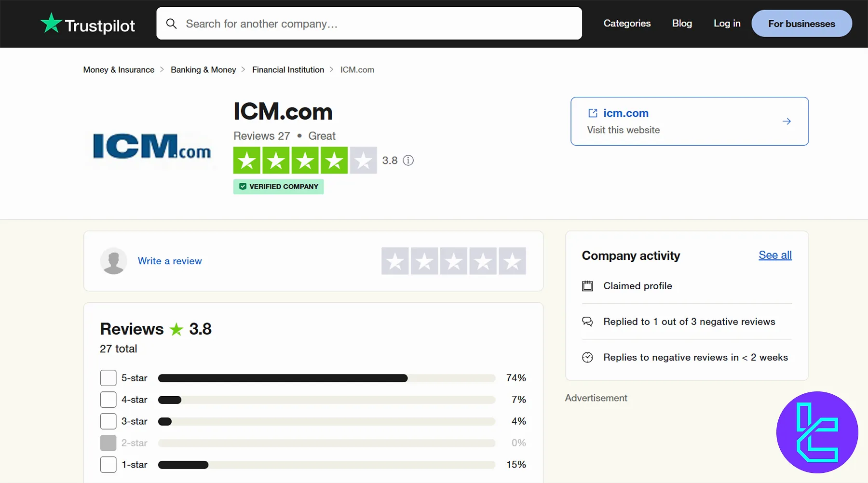Viewport: 868px width, 483px height.
Task: Open the Blog page
Action: pyautogui.click(x=682, y=23)
